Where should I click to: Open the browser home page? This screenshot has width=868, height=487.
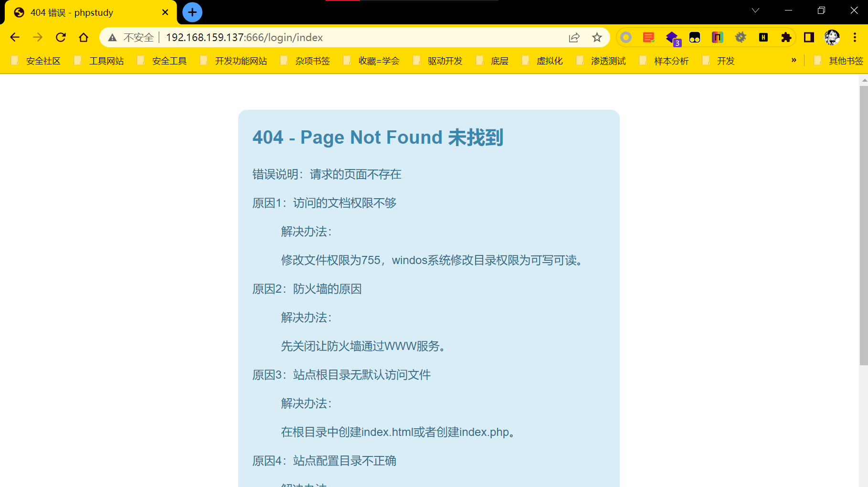[x=84, y=37]
